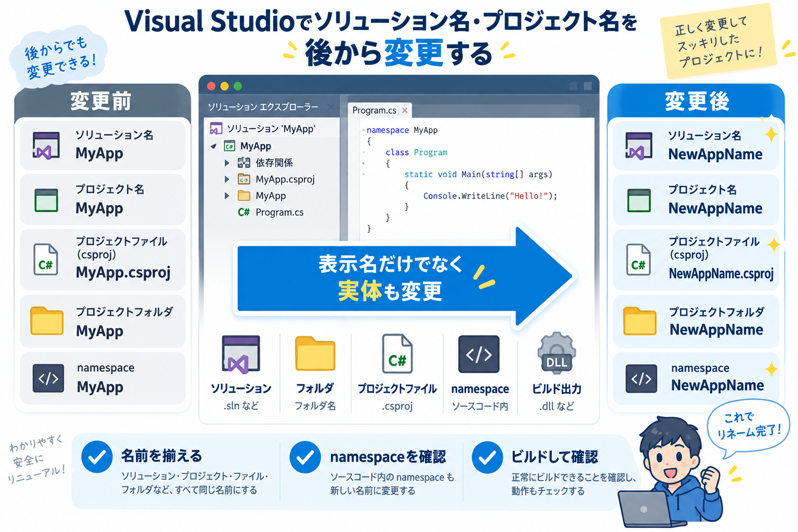Image resolution: width=798 pixels, height=532 pixels.
Task: Click the DLL gear icon above ビルド出力
Action: pos(556,353)
